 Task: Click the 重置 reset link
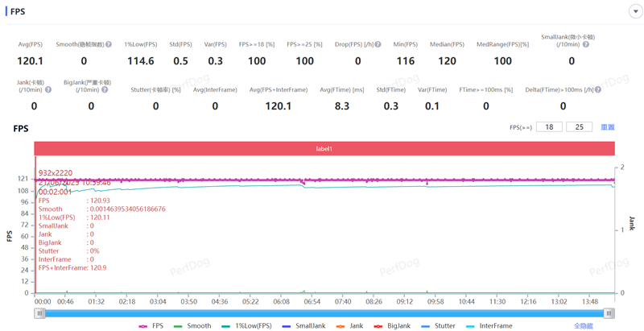[608, 127]
